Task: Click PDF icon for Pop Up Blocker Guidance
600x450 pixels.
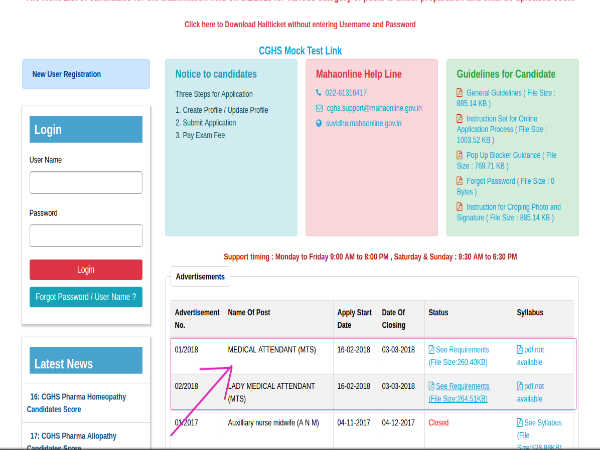Action: (460, 155)
